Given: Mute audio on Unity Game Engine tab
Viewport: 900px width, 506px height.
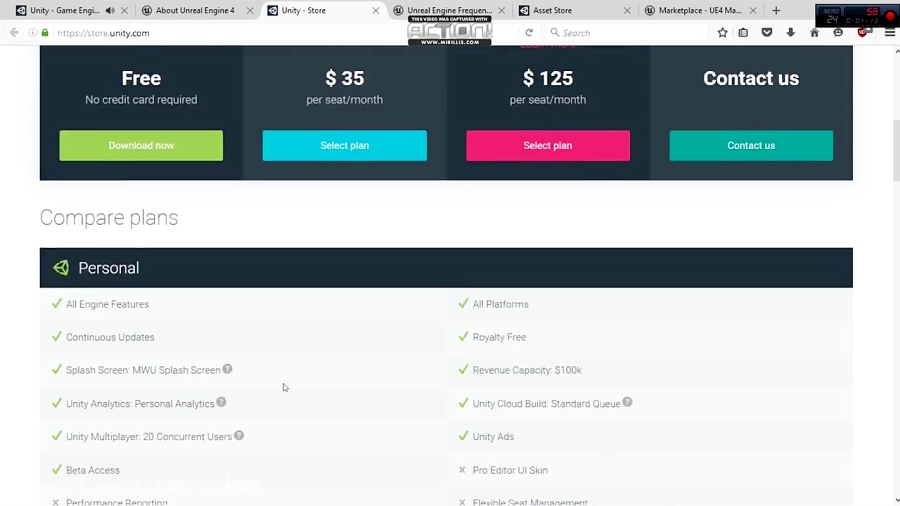Looking at the screenshot, I should point(110,11).
